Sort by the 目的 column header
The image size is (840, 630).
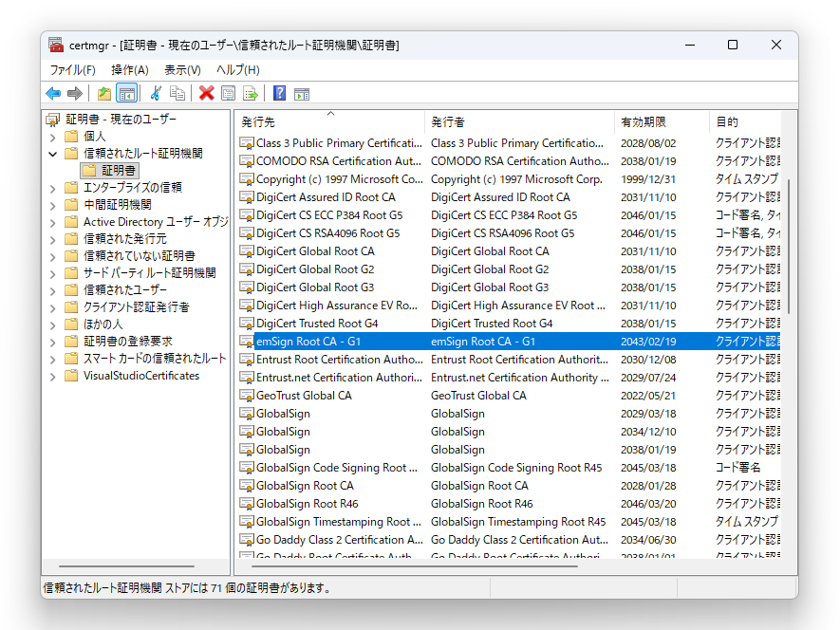(x=745, y=122)
